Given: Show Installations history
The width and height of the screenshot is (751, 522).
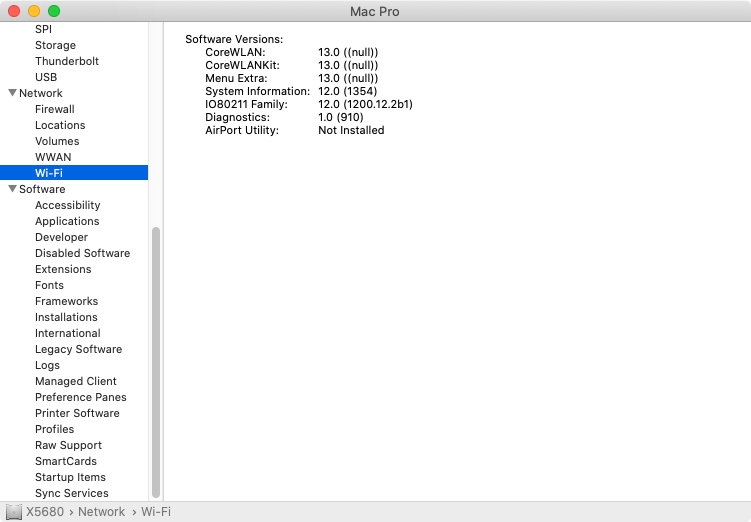Looking at the screenshot, I should 66,317.
